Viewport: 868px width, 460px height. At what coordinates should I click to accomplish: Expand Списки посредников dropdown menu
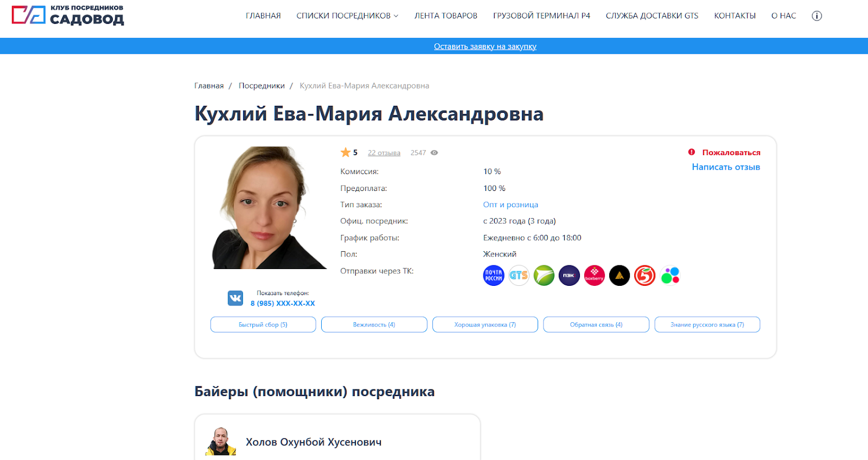(347, 16)
